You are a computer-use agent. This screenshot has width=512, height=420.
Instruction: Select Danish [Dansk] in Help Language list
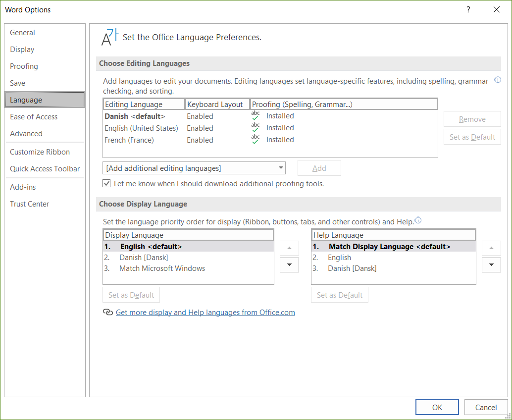[394, 268]
